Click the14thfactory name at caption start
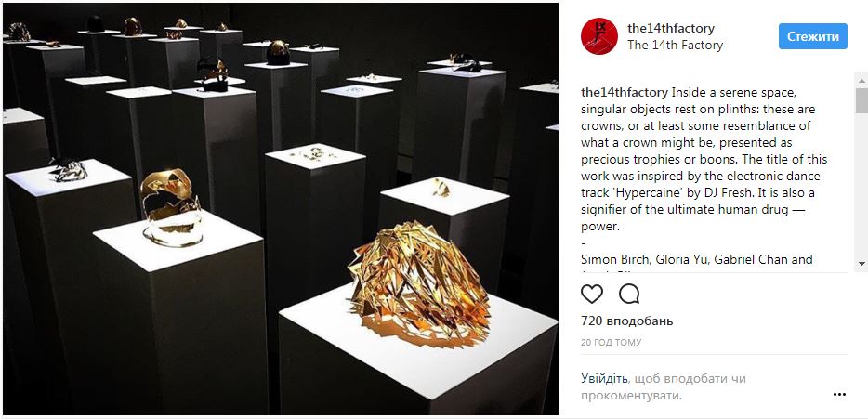Viewport: 868px width, 419px height. pyautogui.click(x=625, y=91)
